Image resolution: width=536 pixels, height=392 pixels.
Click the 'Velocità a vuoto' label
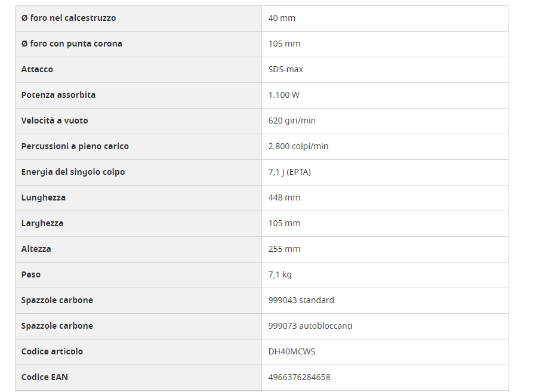[x=54, y=121]
